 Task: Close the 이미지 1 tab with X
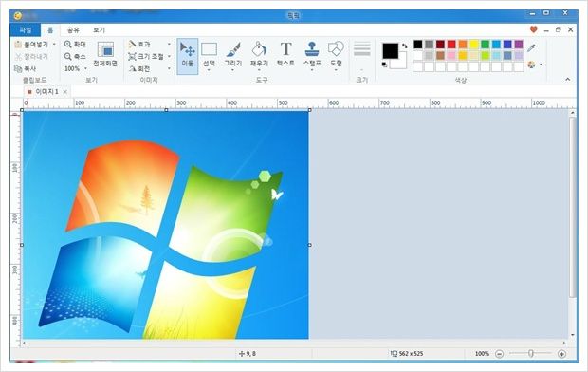[x=65, y=92]
